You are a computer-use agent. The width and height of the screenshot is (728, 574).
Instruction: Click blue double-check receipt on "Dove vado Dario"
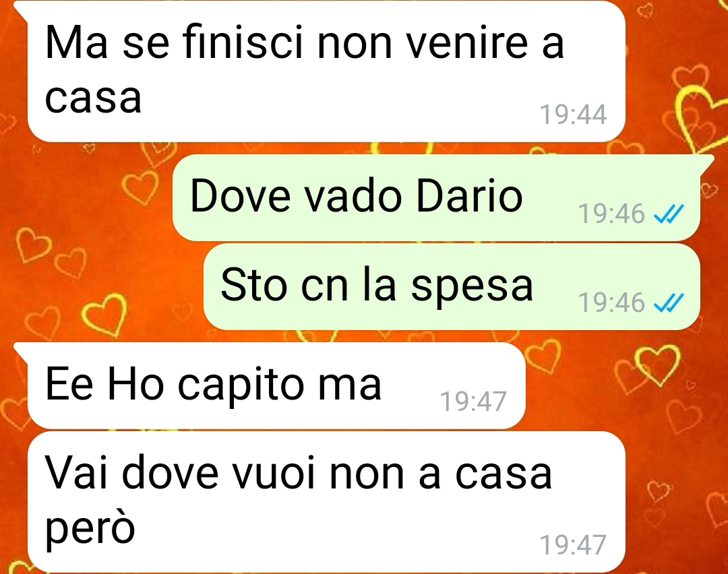(668, 214)
